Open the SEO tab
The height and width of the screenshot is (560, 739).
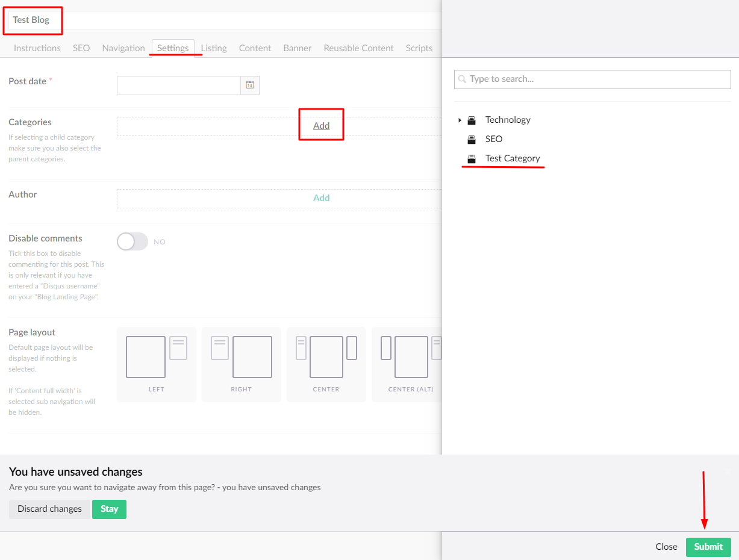[x=81, y=48]
